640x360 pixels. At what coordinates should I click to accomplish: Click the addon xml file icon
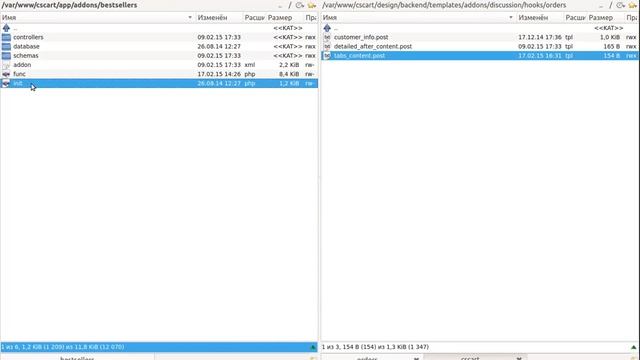tap(6, 65)
